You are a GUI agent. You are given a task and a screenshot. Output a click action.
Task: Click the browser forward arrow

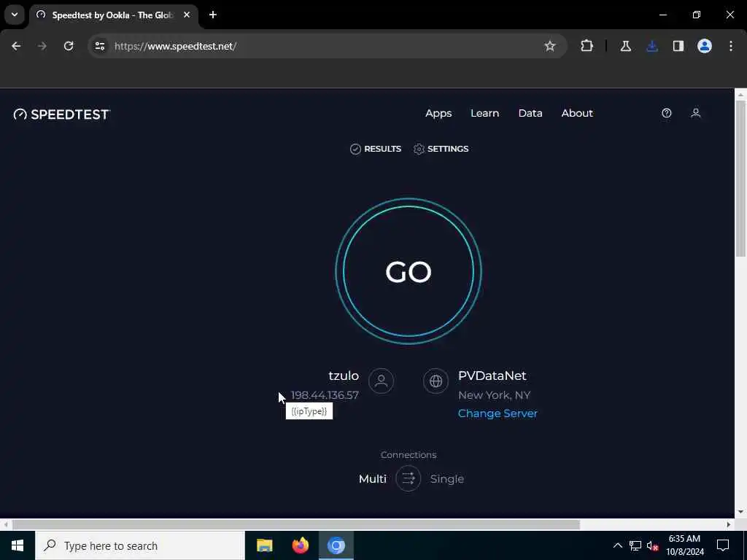click(42, 46)
